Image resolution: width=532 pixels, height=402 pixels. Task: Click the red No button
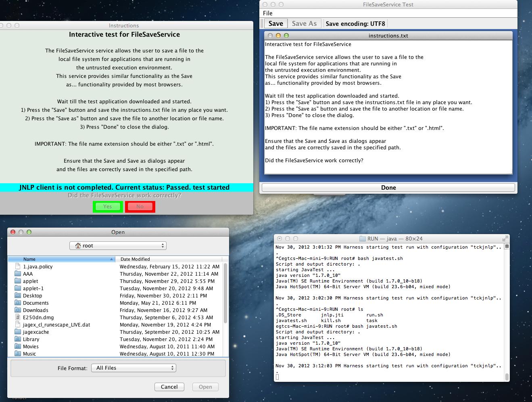tap(140, 207)
